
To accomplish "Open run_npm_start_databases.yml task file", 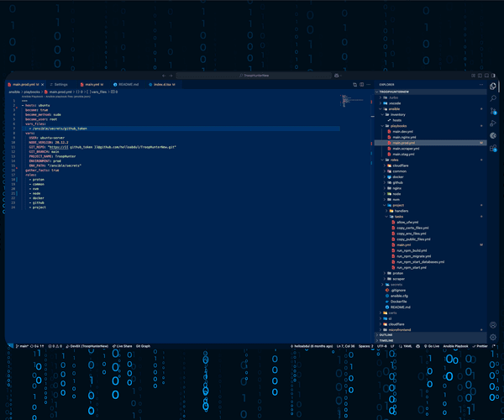I will point(430,262).
